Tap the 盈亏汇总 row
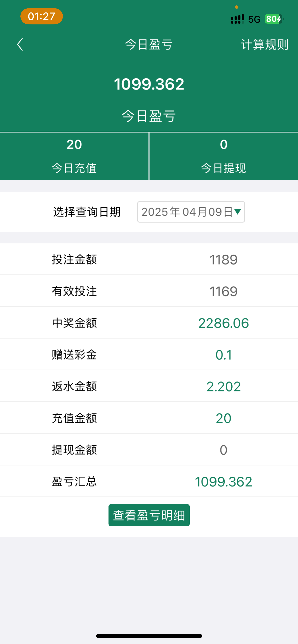The image size is (298, 644). [149, 481]
